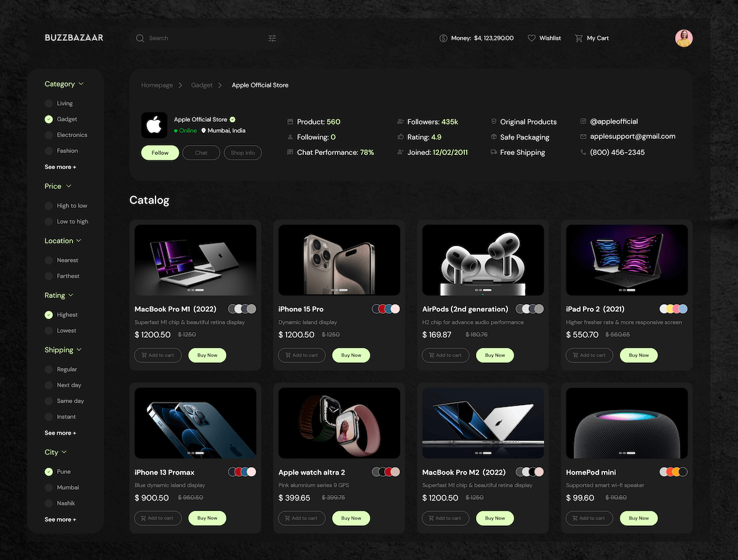The width and height of the screenshot is (738, 560).
Task: Click the Product count icon
Action: [290, 122]
